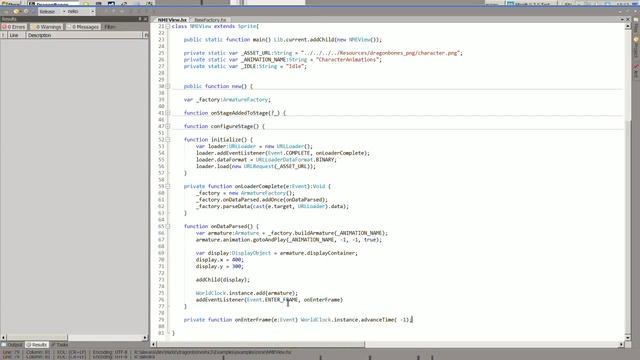This screenshot has width=640, height=360.
Task: Click the Encoding UTF-8 status entry
Action: pos(110,352)
